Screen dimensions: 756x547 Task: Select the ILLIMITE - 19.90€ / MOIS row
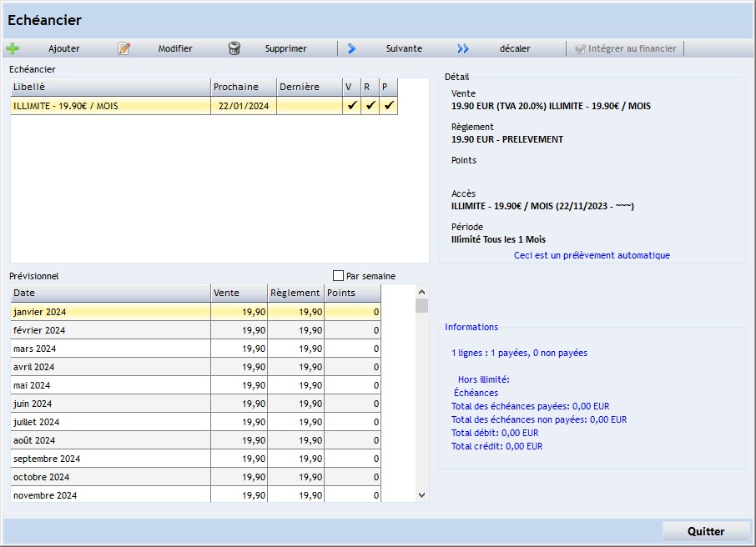coord(108,106)
